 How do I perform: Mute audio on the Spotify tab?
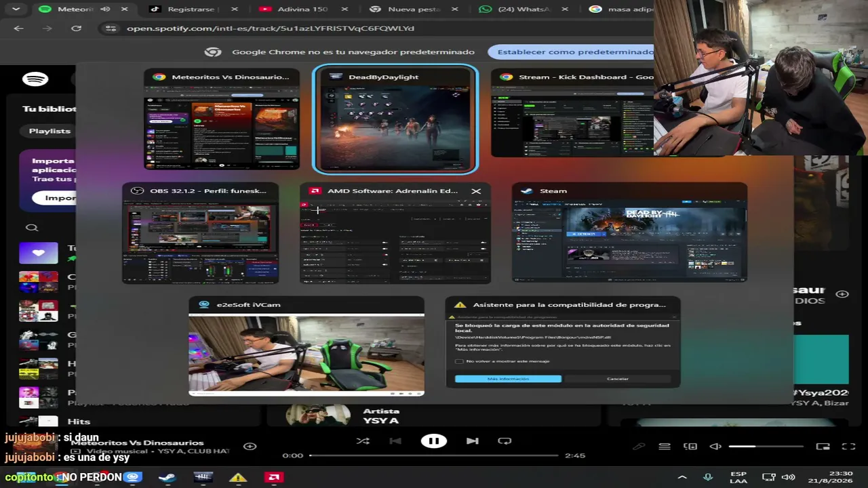point(105,9)
